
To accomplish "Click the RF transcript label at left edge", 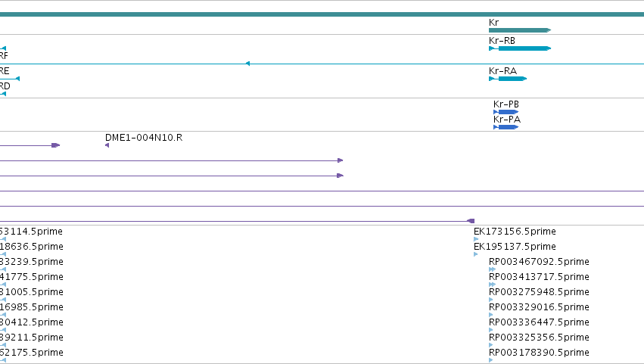I will [4, 56].
